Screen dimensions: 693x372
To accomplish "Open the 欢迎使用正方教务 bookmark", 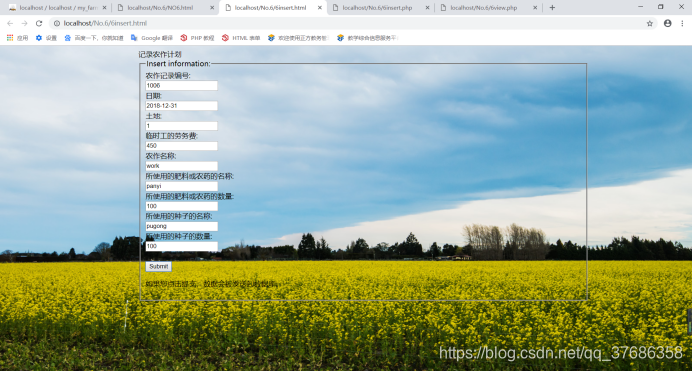I will coord(298,38).
